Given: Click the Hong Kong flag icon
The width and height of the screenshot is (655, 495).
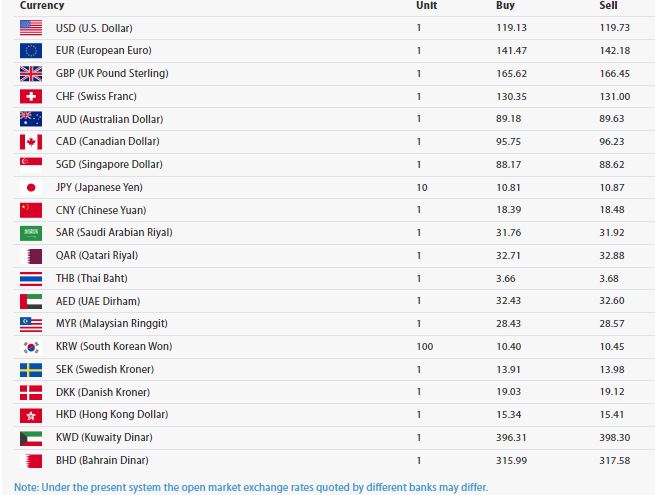Looking at the screenshot, I should 31,415.
